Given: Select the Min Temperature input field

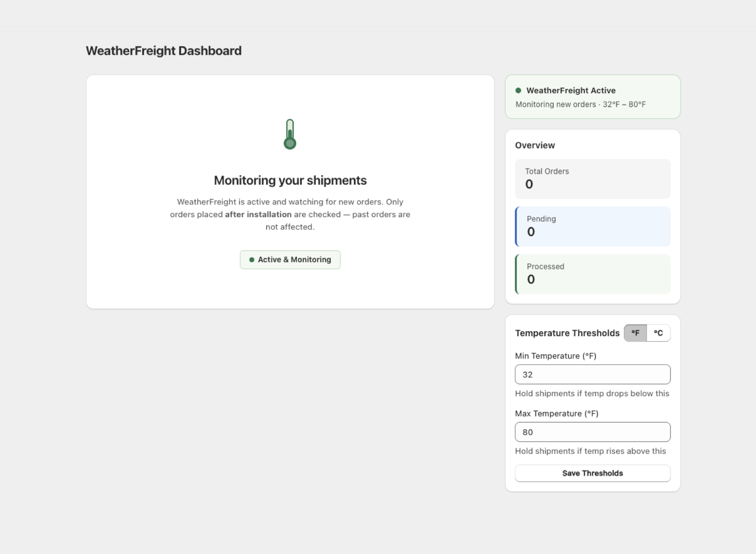Looking at the screenshot, I should click(593, 375).
